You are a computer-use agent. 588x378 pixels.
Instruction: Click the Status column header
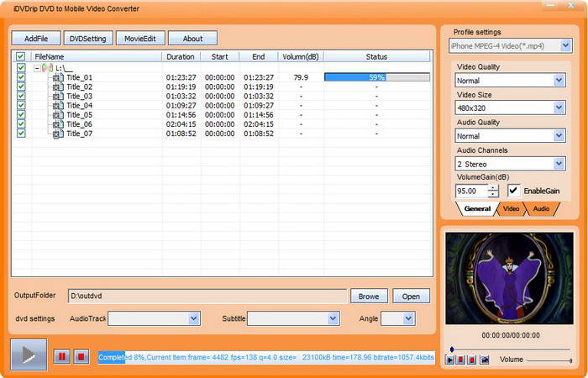(376, 56)
